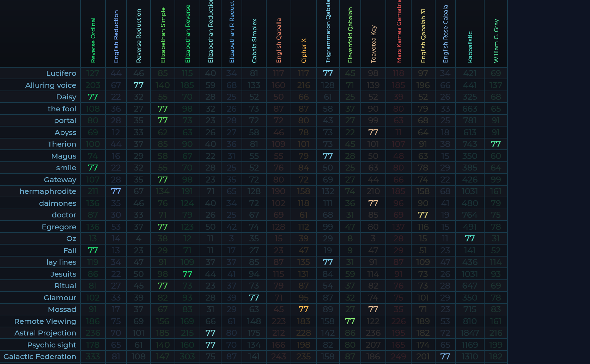Click the Galactic Federation phrase
This screenshot has height=364, width=590.
[x=40, y=357]
